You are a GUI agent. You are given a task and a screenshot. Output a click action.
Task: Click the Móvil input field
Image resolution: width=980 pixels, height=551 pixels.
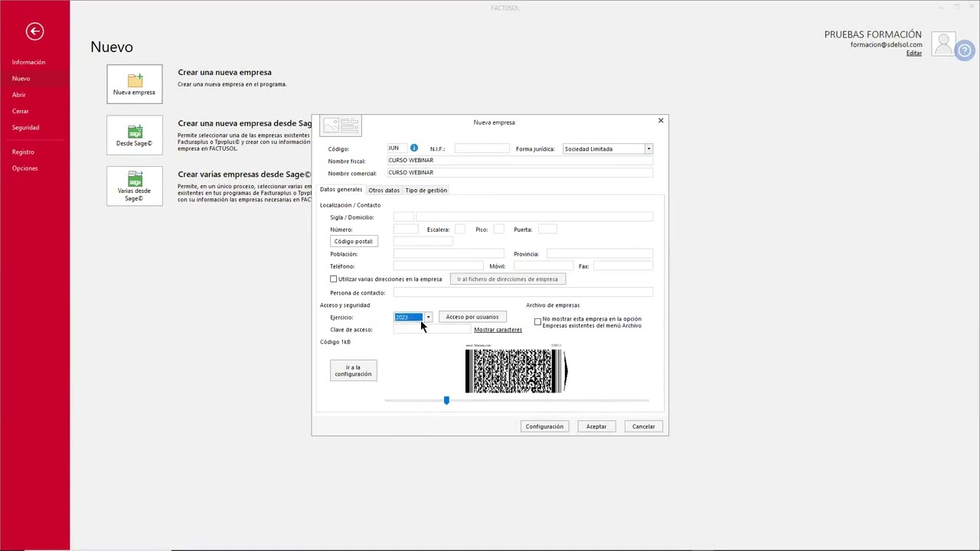543,266
